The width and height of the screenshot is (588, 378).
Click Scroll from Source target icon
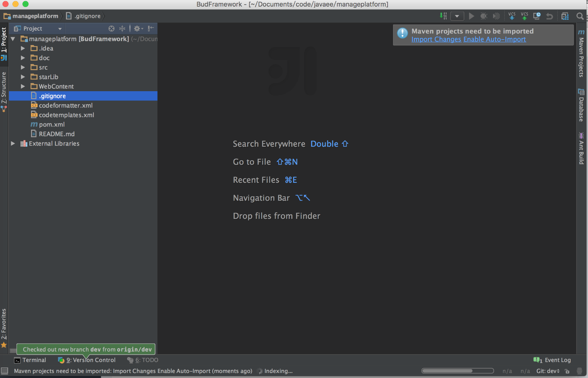(112, 28)
